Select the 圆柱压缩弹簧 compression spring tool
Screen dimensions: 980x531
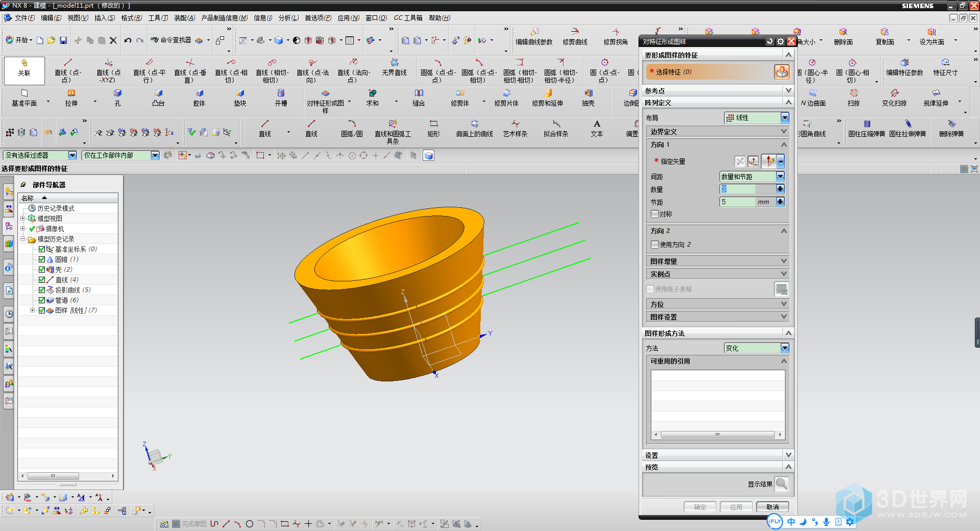point(867,128)
